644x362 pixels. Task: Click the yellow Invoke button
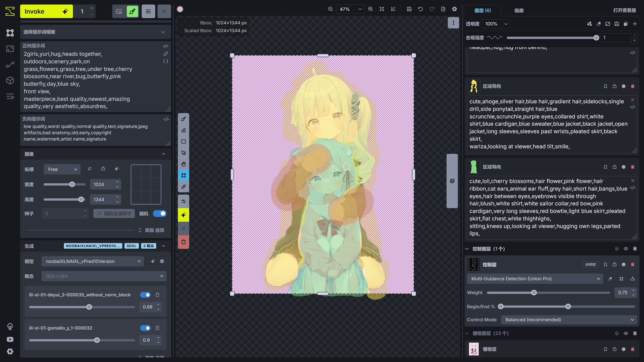coord(47,11)
